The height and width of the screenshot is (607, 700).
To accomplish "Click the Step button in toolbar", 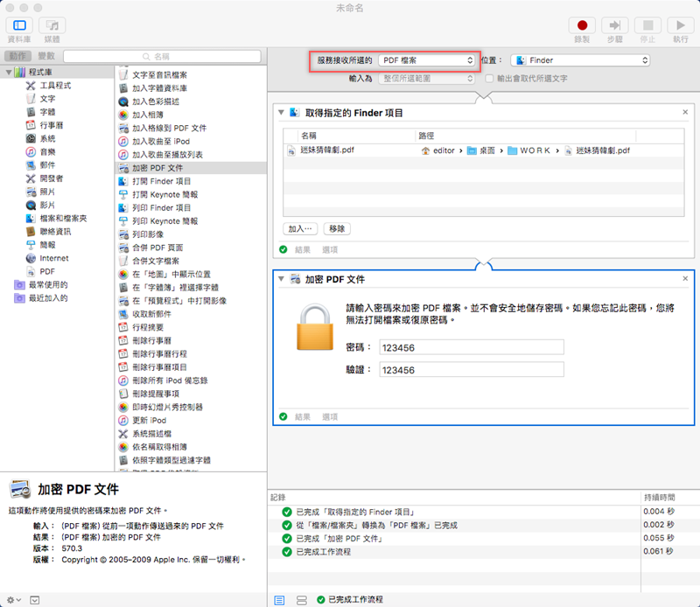I will [615, 26].
